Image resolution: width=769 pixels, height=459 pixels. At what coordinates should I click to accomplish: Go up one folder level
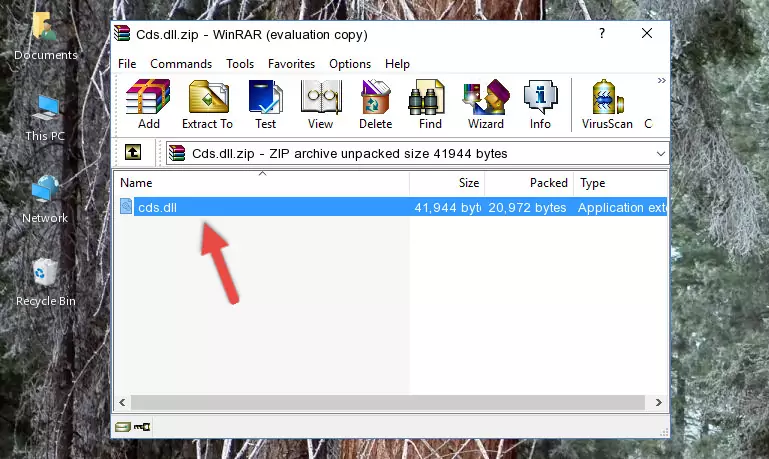click(133, 153)
